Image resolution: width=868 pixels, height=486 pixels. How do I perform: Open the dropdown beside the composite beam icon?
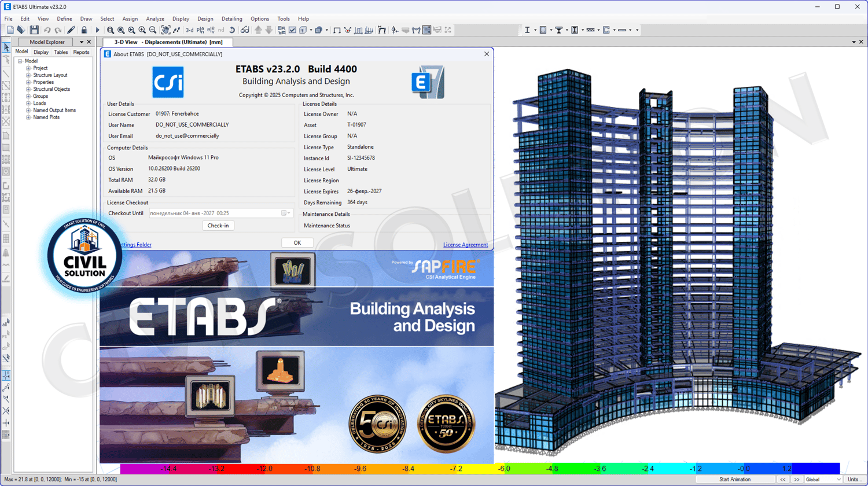pyautogui.click(x=567, y=30)
